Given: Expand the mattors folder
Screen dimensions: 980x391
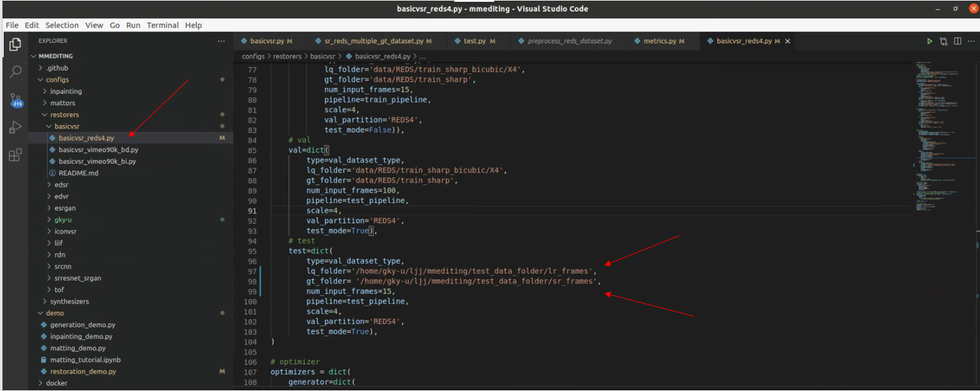Looking at the screenshot, I should coord(45,103).
